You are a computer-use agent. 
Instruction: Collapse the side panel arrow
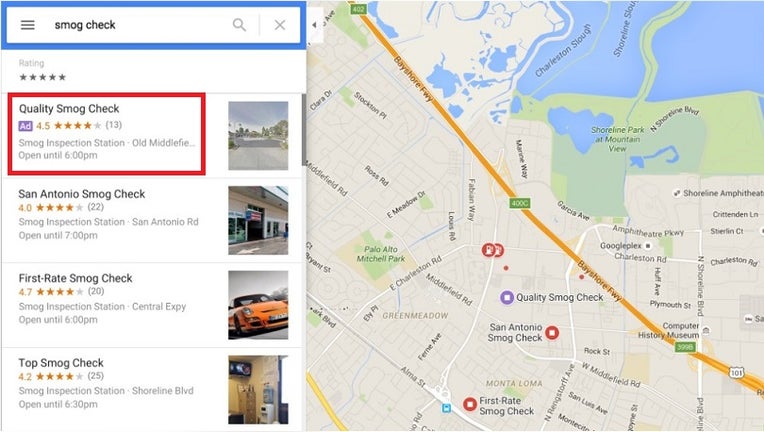(314, 24)
